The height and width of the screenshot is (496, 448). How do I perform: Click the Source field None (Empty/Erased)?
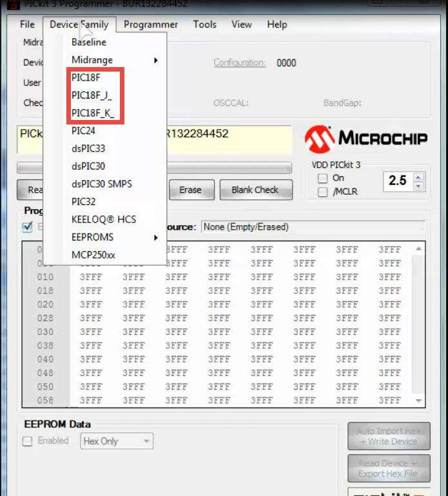click(313, 227)
